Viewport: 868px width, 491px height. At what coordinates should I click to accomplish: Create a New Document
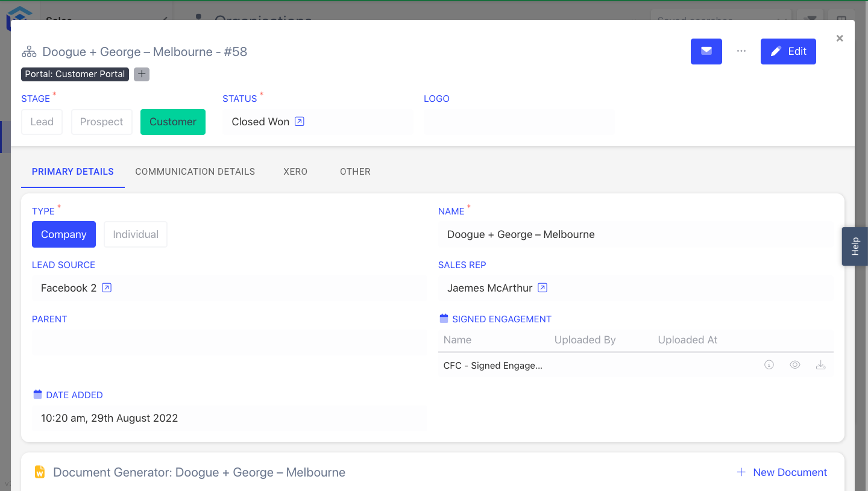coord(782,472)
